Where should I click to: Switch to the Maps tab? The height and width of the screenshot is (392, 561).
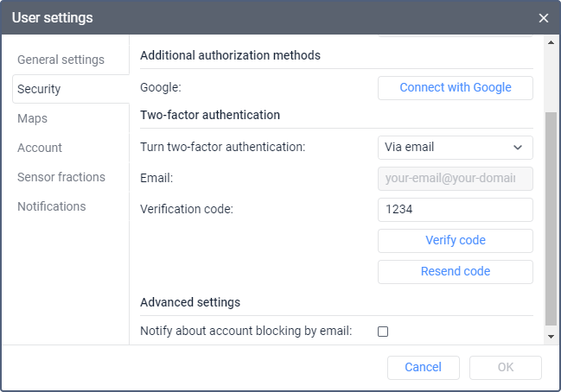pos(33,118)
